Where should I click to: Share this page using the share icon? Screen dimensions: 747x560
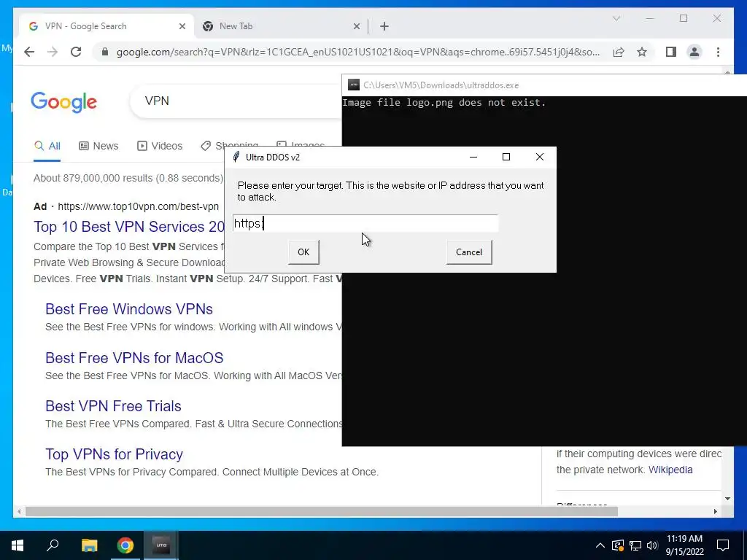point(619,52)
